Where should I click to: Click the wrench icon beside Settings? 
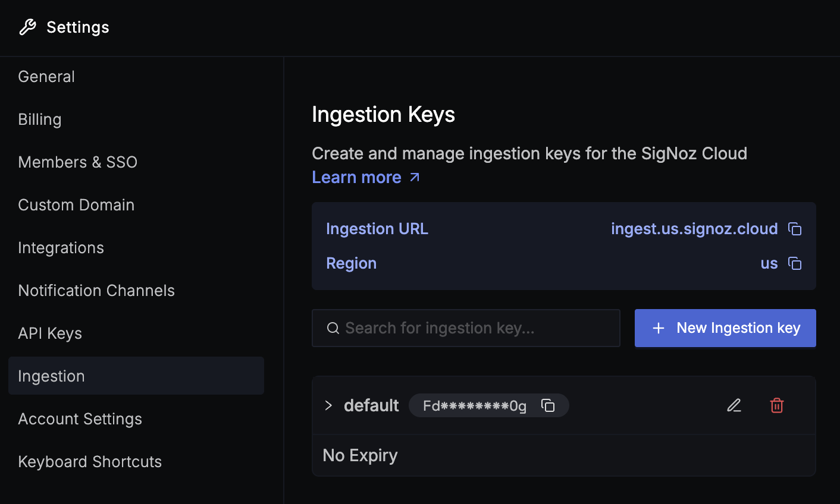pyautogui.click(x=27, y=27)
